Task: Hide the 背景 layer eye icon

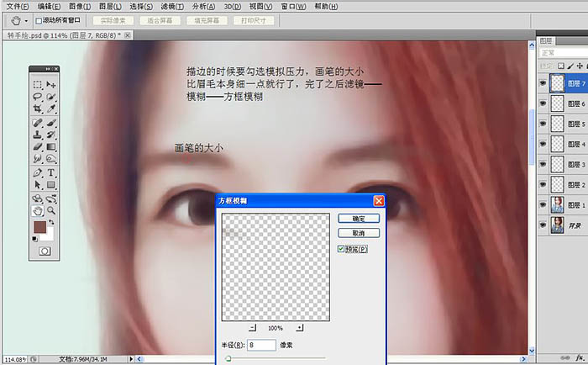Action: click(542, 224)
